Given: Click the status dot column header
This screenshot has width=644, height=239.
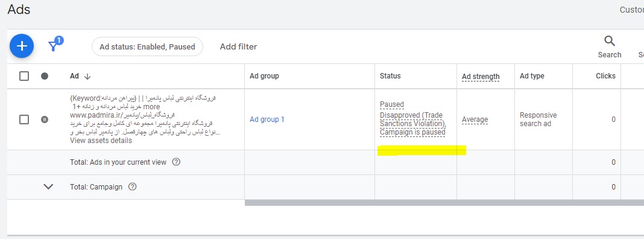Looking at the screenshot, I should point(45,76).
